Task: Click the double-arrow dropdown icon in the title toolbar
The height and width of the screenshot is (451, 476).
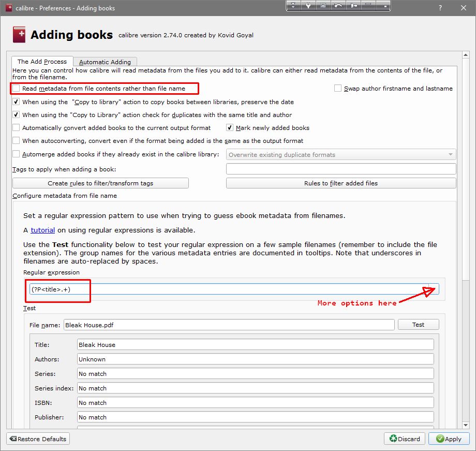Action: [293, 6]
